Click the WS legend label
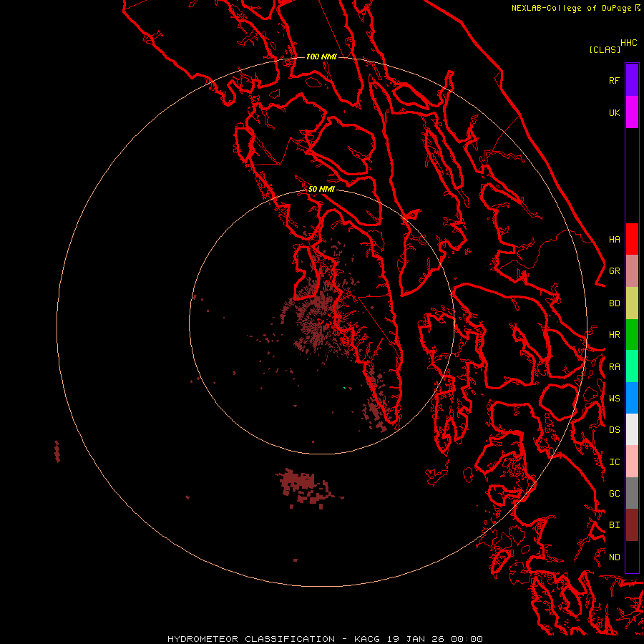The height and width of the screenshot is (644, 644). point(614,398)
